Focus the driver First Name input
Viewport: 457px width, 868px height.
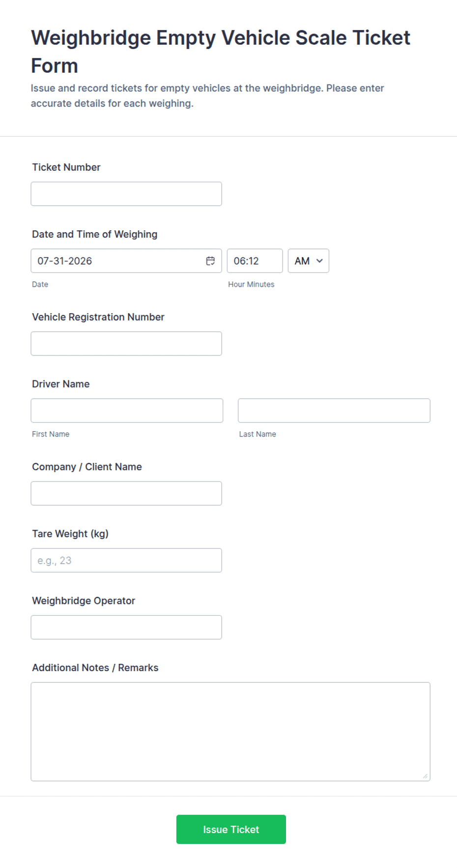pos(127,410)
